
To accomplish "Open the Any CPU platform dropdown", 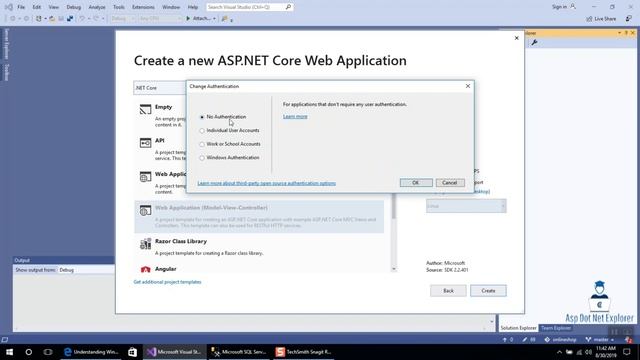I will [x=159, y=18].
